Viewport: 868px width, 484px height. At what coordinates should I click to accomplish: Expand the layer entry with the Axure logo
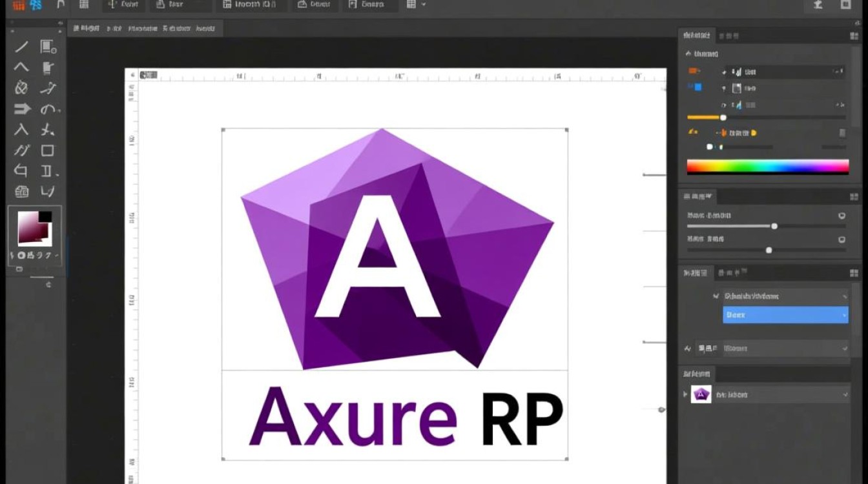pyautogui.click(x=685, y=394)
